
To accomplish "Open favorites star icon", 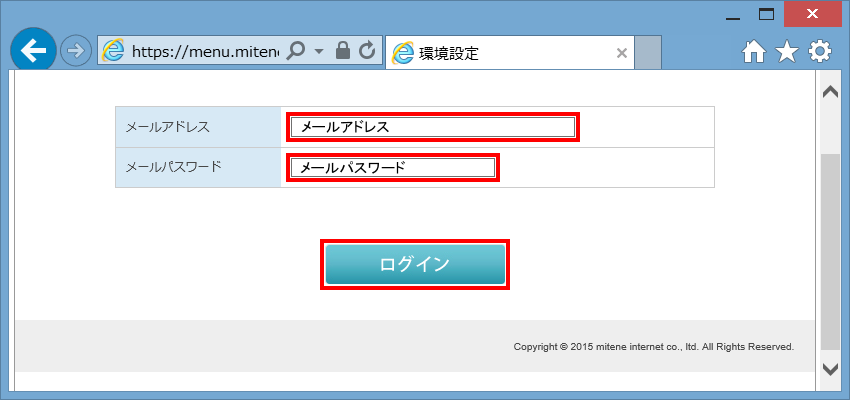I will pos(787,51).
